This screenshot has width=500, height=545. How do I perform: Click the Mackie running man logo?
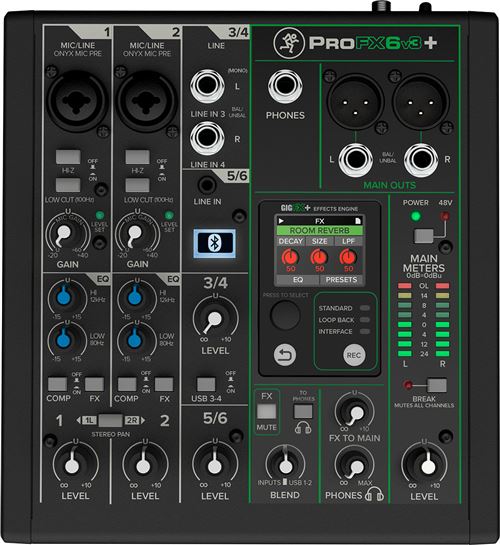click(x=289, y=43)
